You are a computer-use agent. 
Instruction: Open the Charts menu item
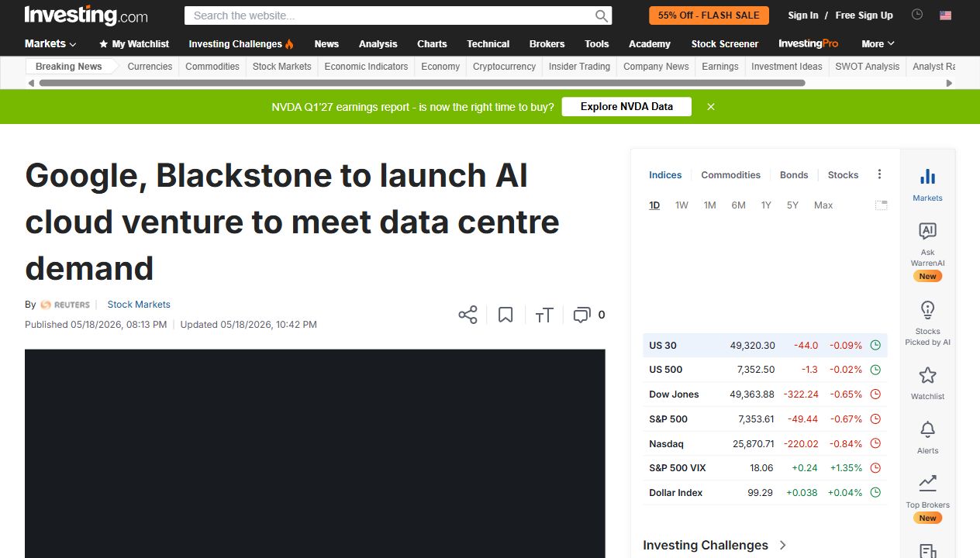(x=432, y=43)
